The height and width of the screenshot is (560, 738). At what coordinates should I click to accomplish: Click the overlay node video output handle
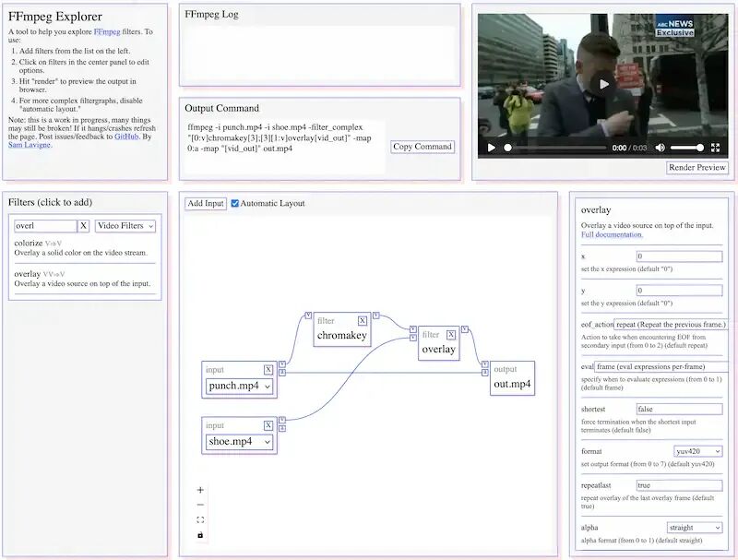tap(465, 329)
